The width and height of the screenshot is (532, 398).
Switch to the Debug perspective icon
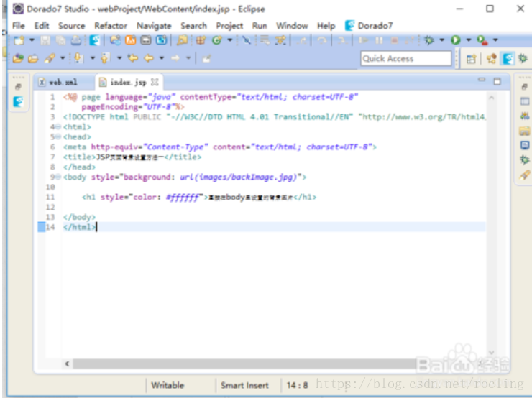(523, 59)
